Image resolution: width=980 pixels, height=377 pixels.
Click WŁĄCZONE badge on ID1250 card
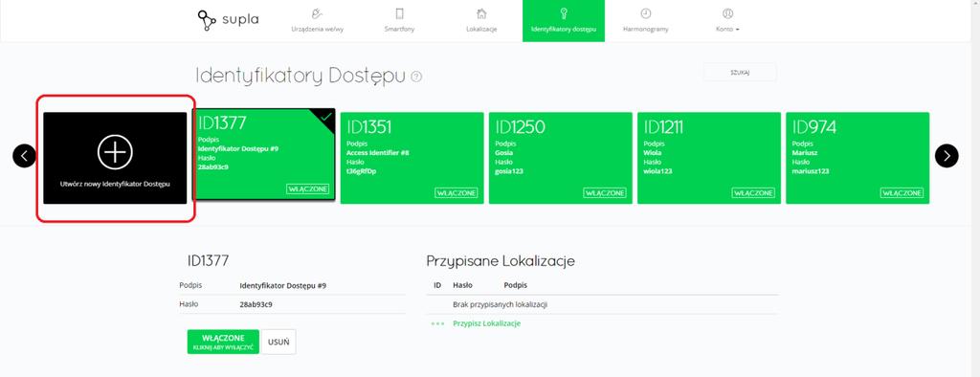(605, 193)
